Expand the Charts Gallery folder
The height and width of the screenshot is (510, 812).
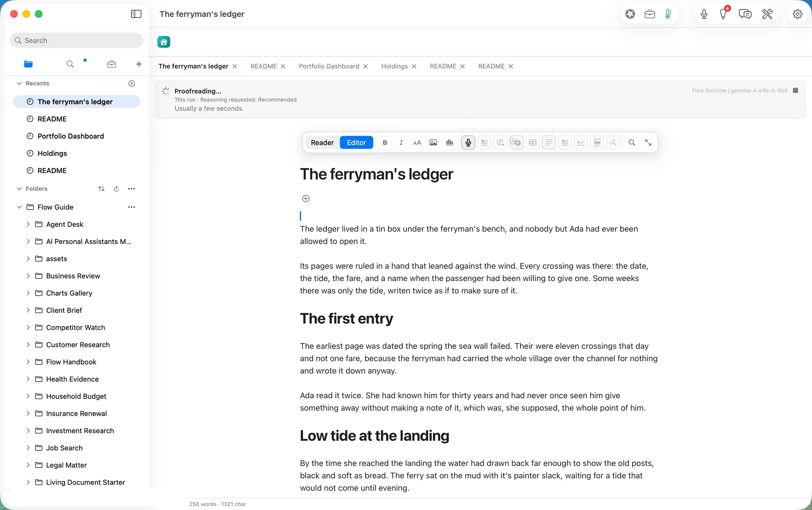coord(28,293)
